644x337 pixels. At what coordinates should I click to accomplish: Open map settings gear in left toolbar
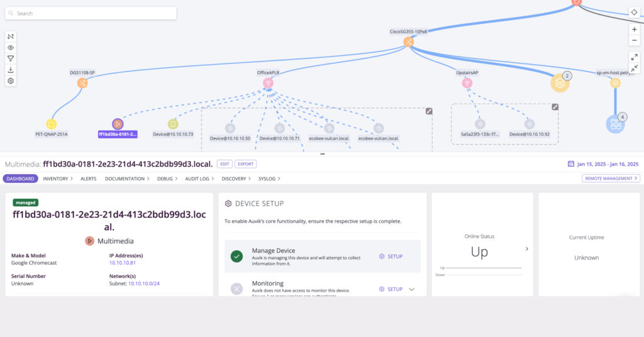click(x=11, y=81)
